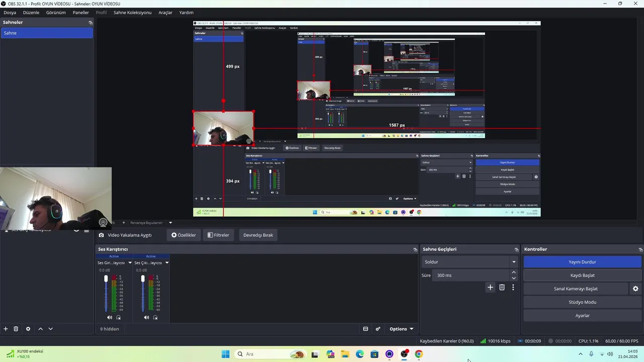Pop out the Sahneler panel
The width and height of the screenshot is (644, 362).
coord(91,23)
